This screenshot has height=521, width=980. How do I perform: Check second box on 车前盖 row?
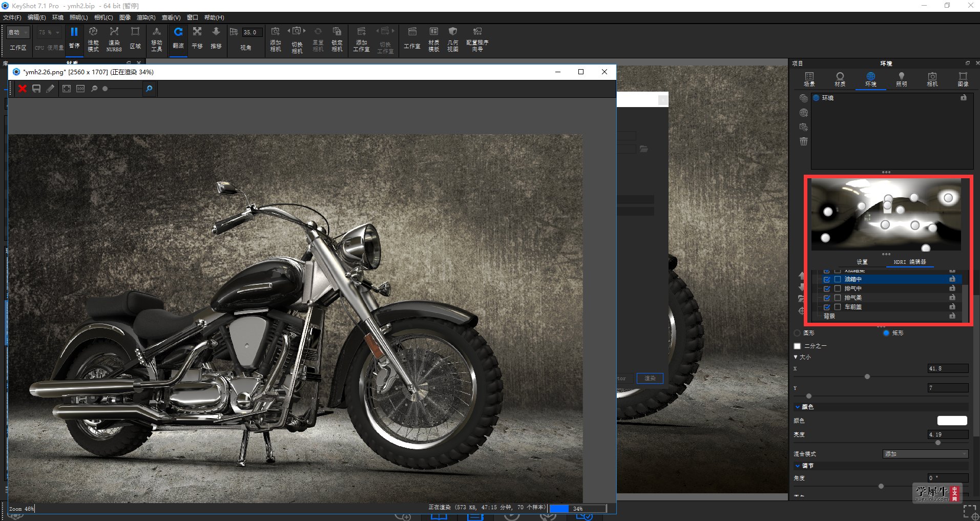(x=838, y=307)
